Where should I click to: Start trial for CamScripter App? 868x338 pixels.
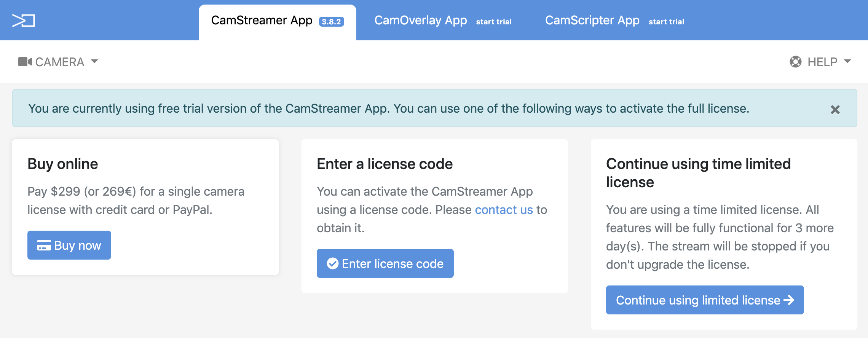tap(666, 22)
